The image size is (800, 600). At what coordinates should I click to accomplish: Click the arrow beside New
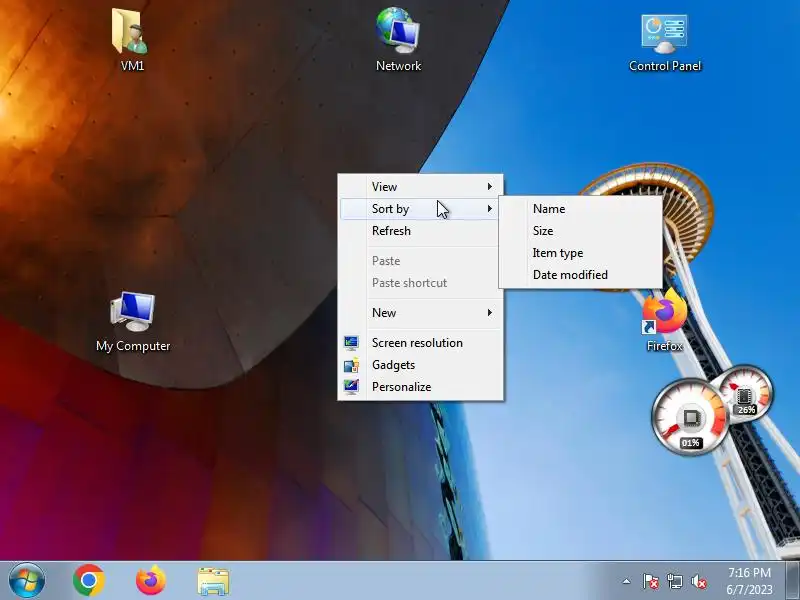(490, 313)
